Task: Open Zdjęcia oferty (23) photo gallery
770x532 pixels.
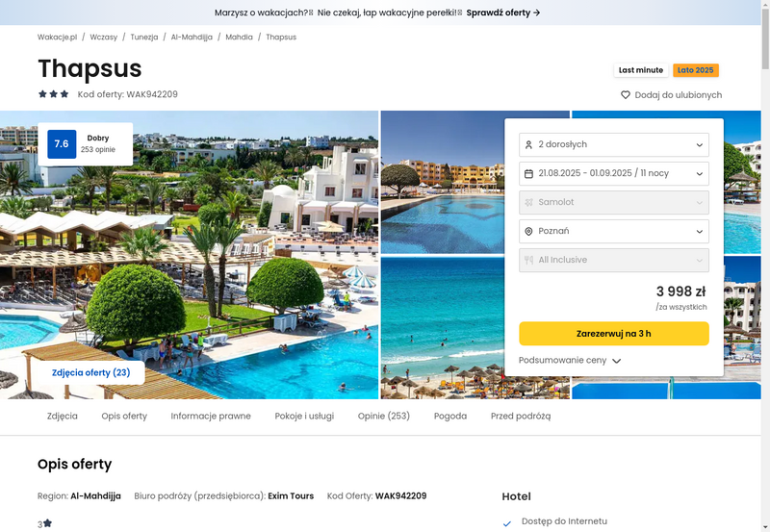Action: (x=90, y=372)
